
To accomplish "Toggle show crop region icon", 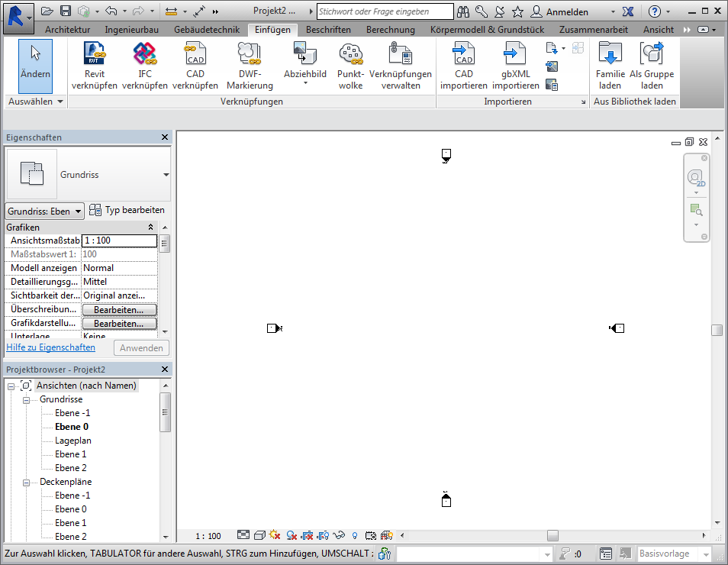I will (x=323, y=535).
